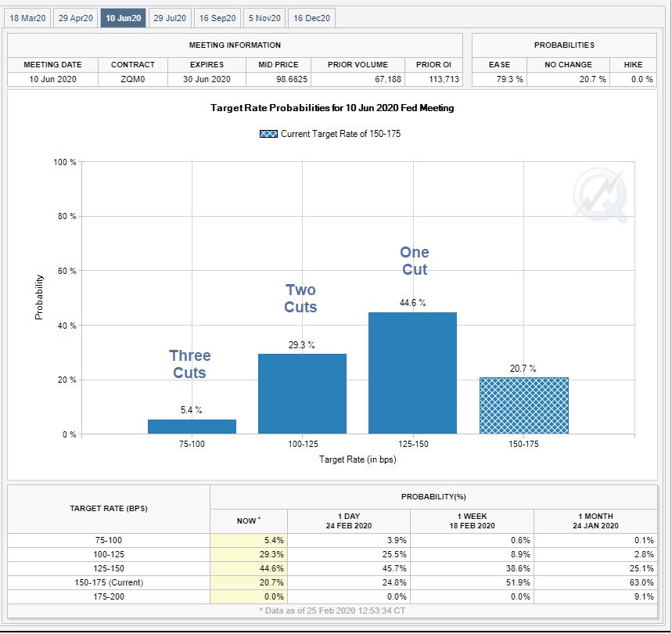
Task: Select the 1 WEEK 18 FEB 2020 header
Action: pos(472,521)
